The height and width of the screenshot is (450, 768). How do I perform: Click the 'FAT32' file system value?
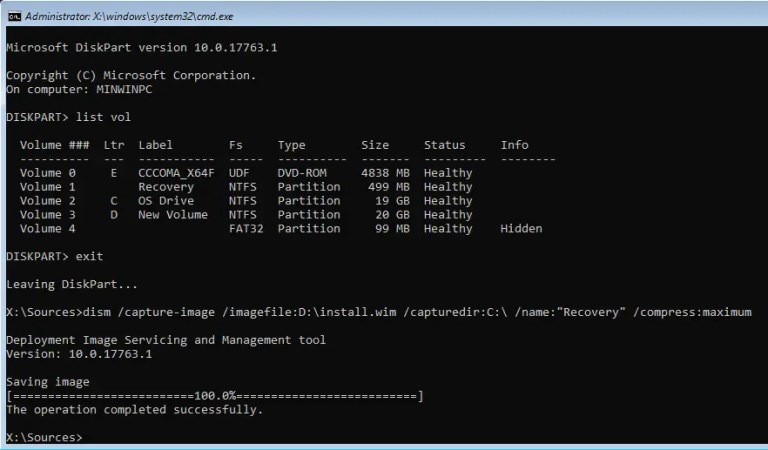coord(246,229)
